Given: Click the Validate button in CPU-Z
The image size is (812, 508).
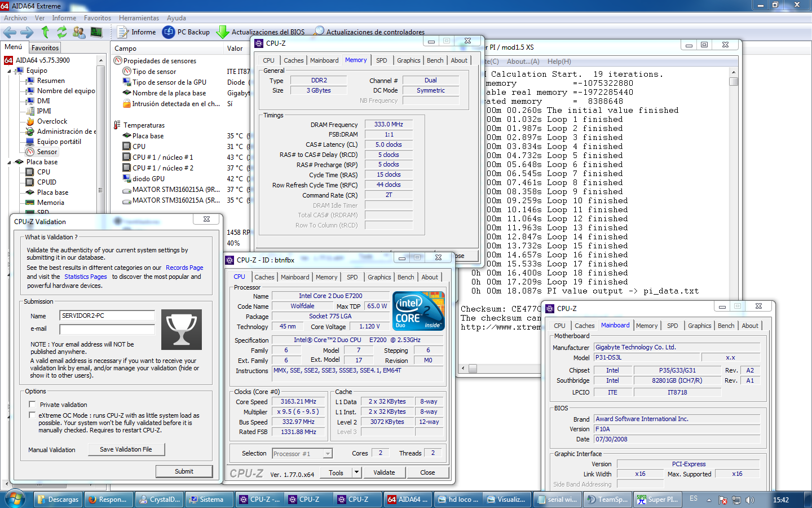Looking at the screenshot, I should coord(384,472).
